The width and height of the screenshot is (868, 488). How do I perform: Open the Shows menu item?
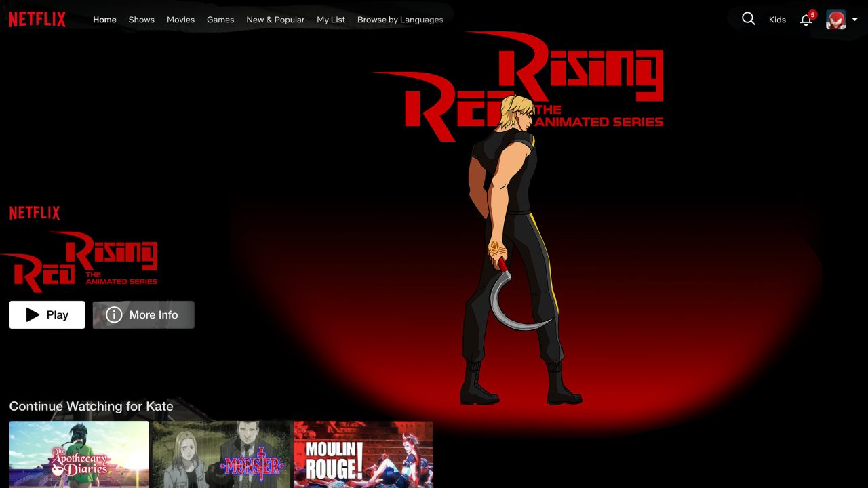pos(142,20)
